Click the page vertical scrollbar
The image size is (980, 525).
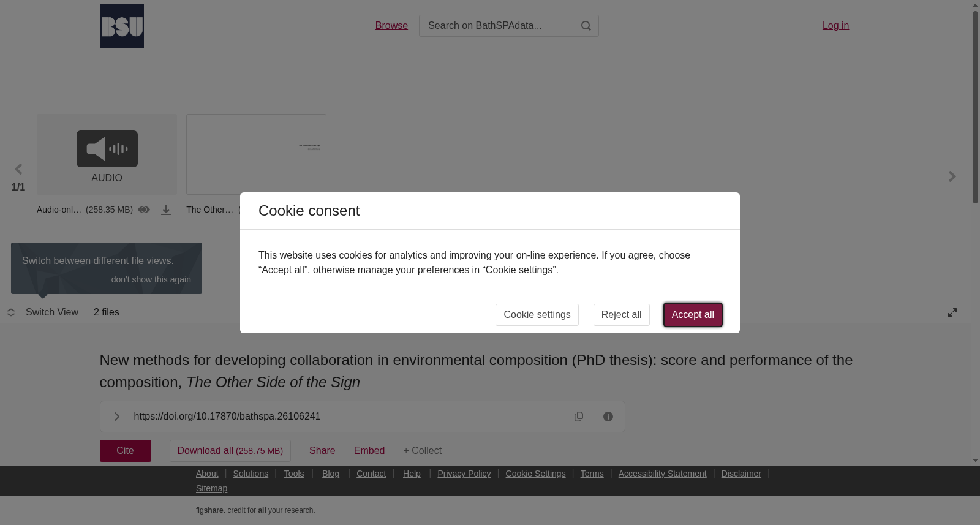point(975,107)
